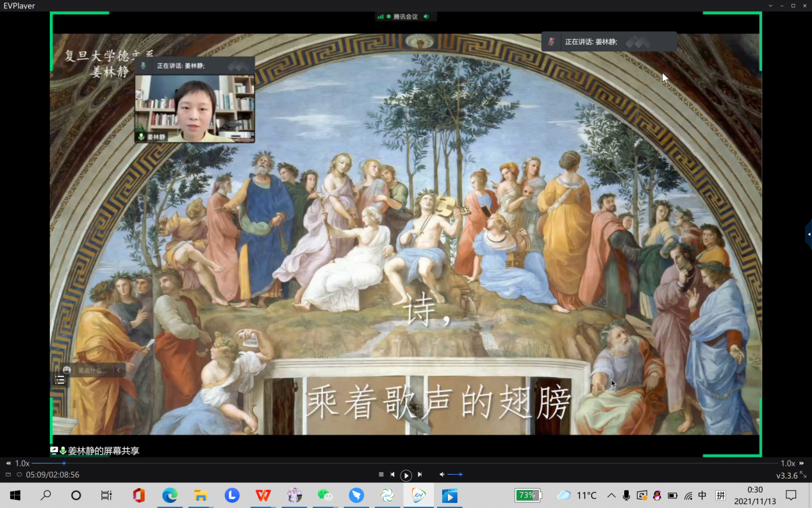Mute the player volume speaker icon
812x508 pixels.
[x=442, y=475]
